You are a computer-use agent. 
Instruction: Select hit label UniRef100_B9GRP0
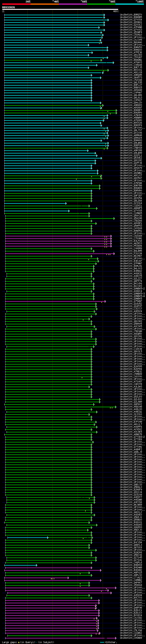point(131,113)
